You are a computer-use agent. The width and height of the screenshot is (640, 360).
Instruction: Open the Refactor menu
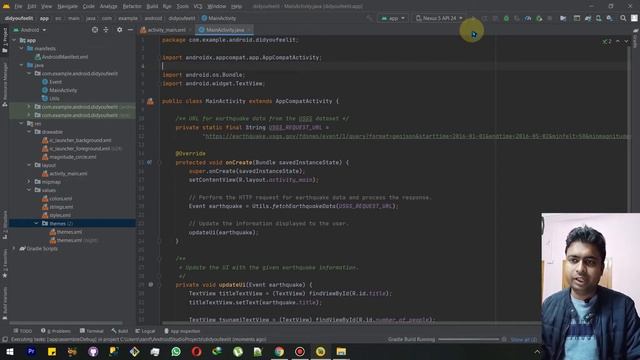tap(132, 6)
